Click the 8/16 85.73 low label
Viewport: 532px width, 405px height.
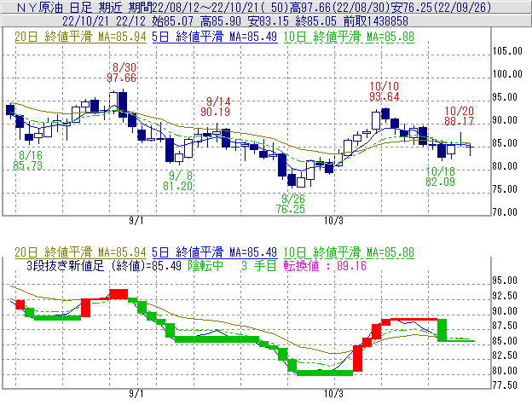pyautogui.click(x=28, y=160)
